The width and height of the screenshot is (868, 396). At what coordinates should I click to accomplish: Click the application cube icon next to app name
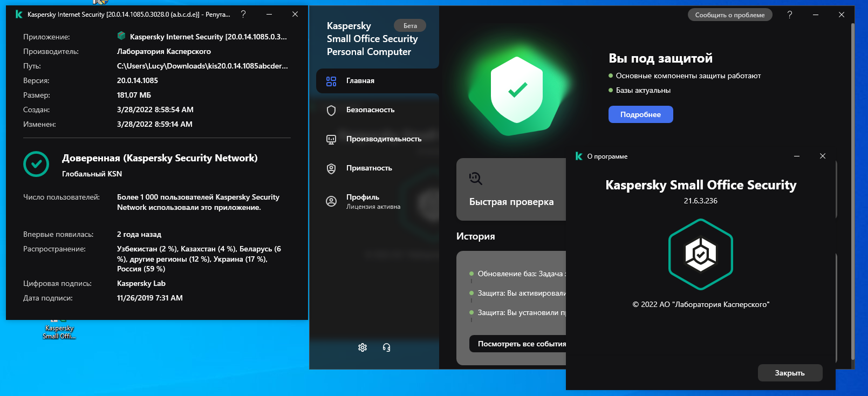[121, 36]
